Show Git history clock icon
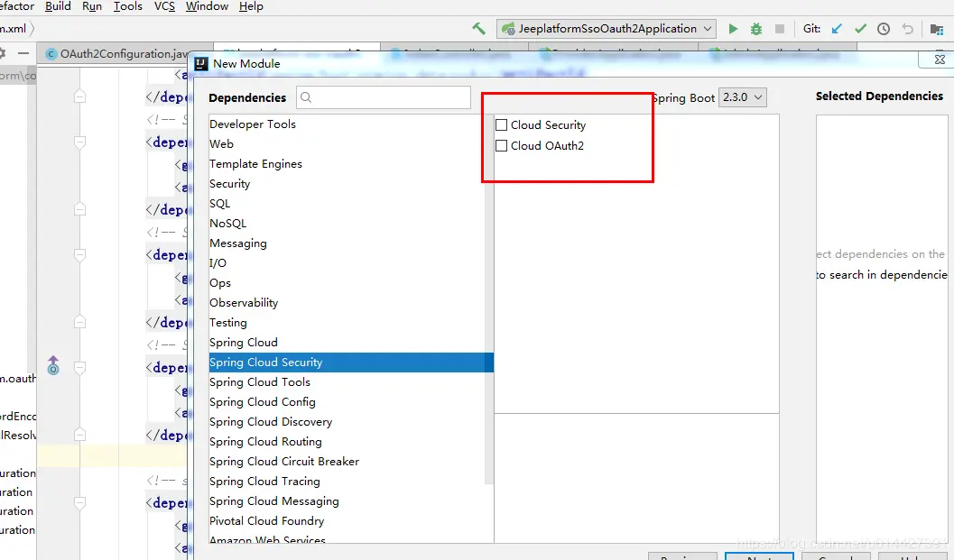 tap(884, 29)
